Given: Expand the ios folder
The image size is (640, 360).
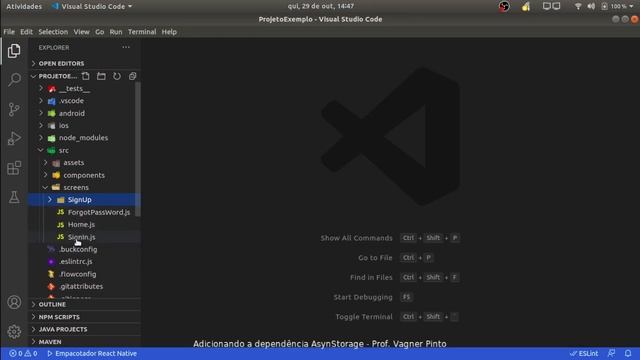Looking at the screenshot, I should pyautogui.click(x=84, y=126).
